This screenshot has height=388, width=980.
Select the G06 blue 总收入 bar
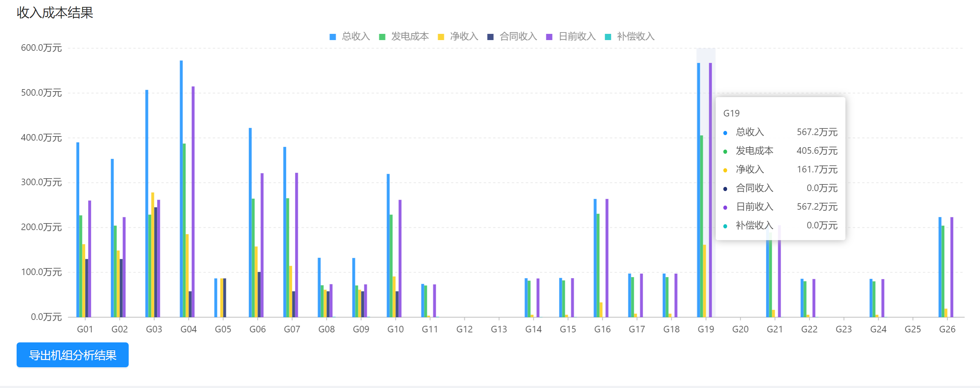(250, 222)
